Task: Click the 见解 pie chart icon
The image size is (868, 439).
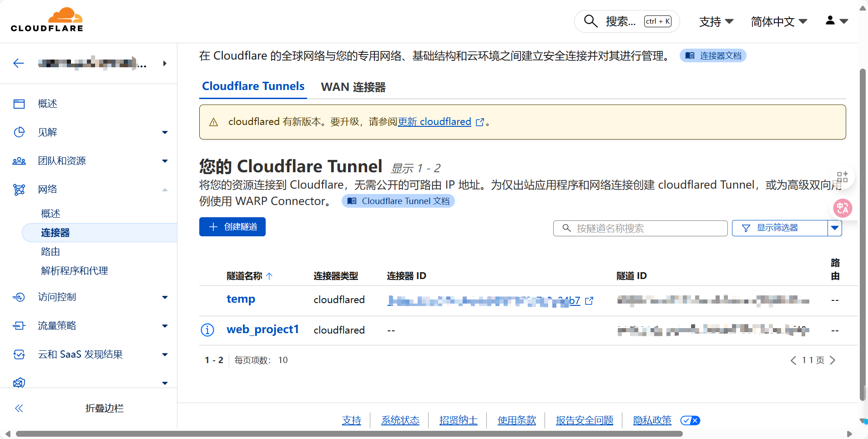Action: [x=19, y=132]
